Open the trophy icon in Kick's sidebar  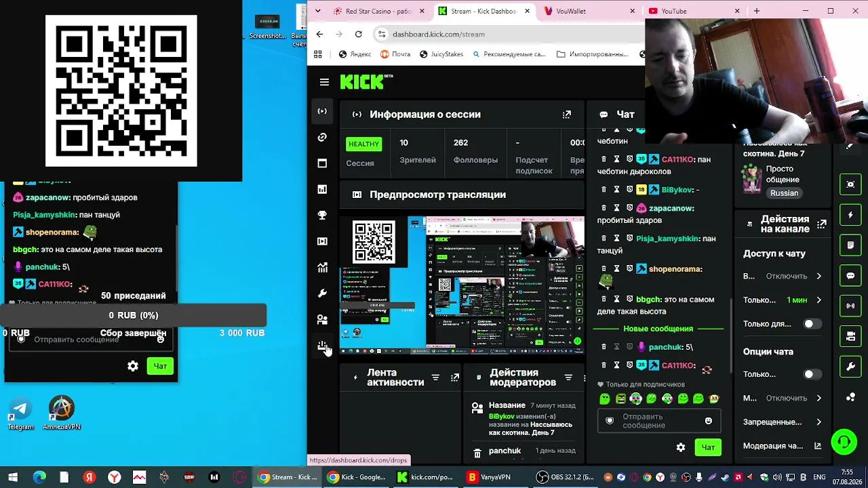[x=322, y=216]
